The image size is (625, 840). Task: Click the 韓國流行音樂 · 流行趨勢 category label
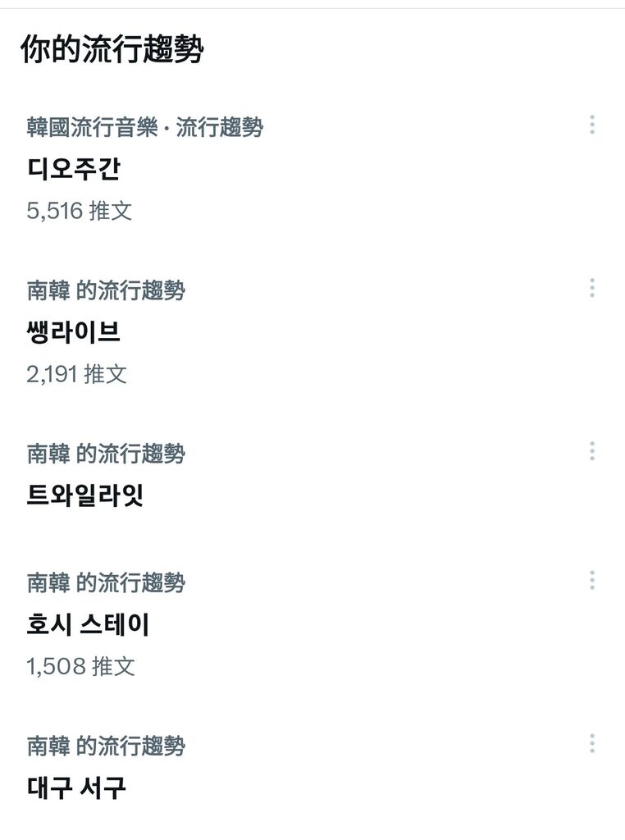pos(144,127)
